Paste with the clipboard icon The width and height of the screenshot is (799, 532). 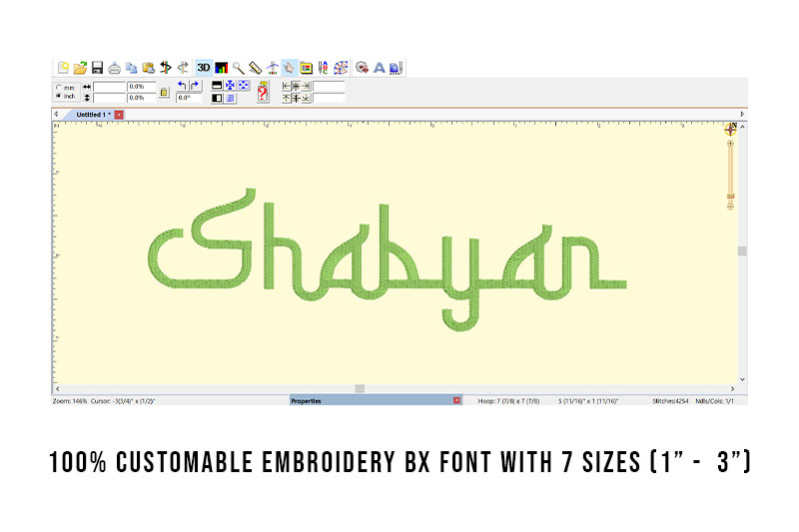pos(148,68)
